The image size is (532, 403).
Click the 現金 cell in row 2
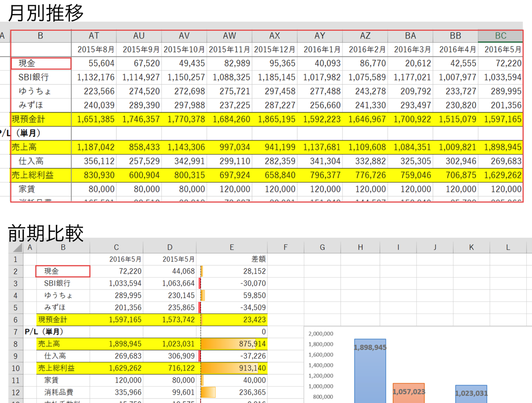pyautogui.click(x=63, y=271)
